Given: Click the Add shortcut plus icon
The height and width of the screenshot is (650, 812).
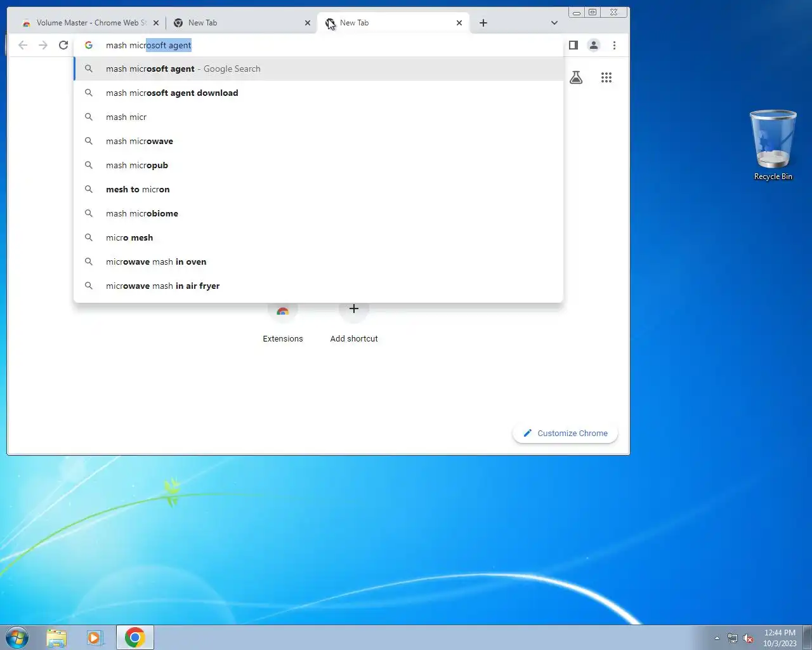Looking at the screenshot, I should pos(354,309).
